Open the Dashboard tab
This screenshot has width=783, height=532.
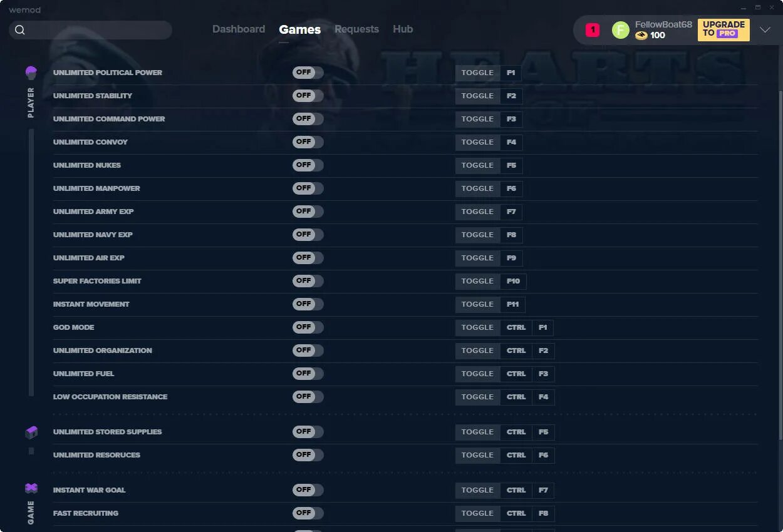click(239, 29)
